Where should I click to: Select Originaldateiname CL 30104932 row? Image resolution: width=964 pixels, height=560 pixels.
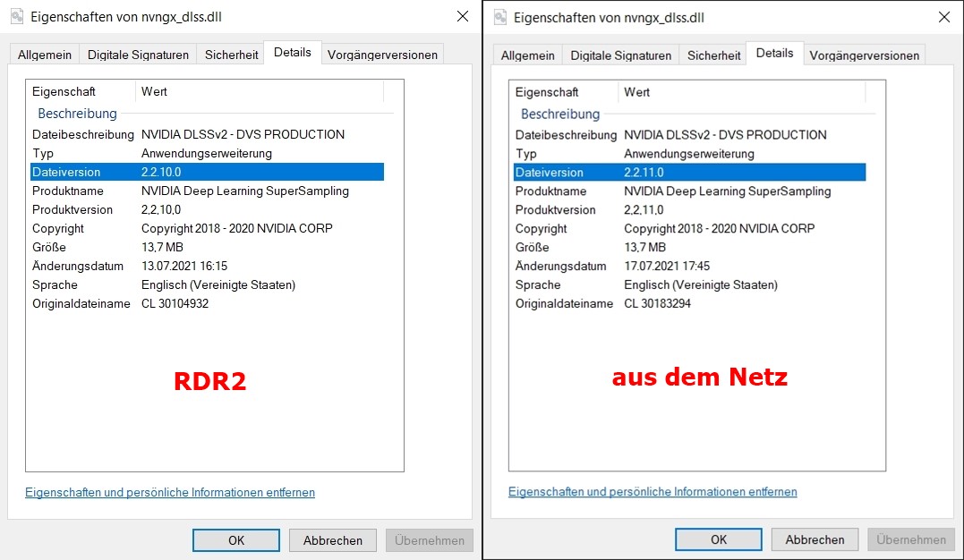point(207,303)
